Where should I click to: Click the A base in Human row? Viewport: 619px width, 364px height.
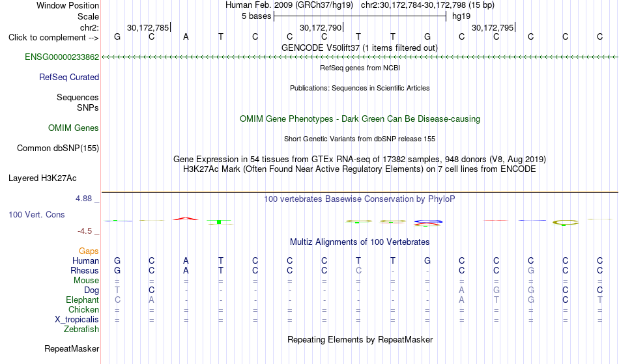click(x=186, y=260)
